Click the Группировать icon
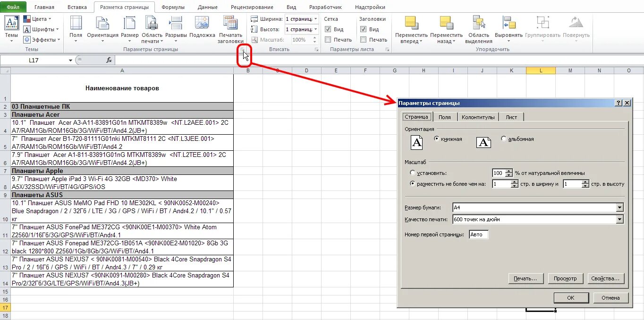Viewport: 644px width, 320px height. [542, 23]
